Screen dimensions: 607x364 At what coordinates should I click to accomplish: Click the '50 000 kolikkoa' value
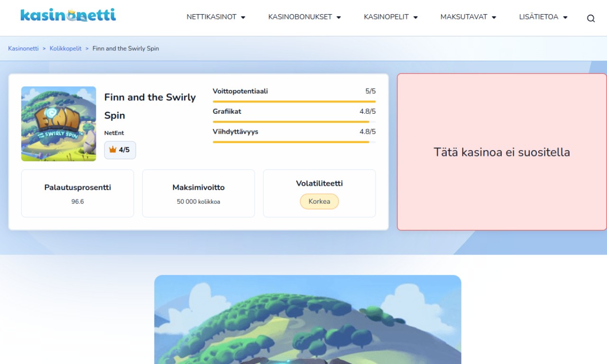pos(198,201)
